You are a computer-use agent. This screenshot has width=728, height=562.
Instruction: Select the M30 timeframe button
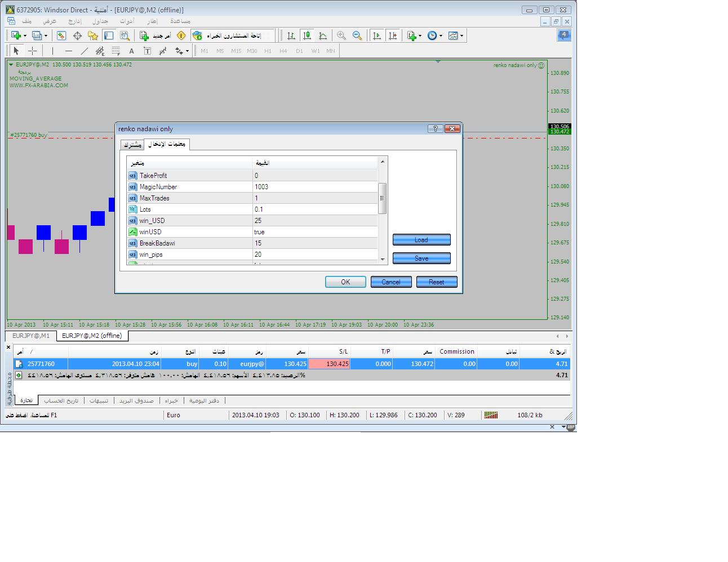tap(252, 51)
